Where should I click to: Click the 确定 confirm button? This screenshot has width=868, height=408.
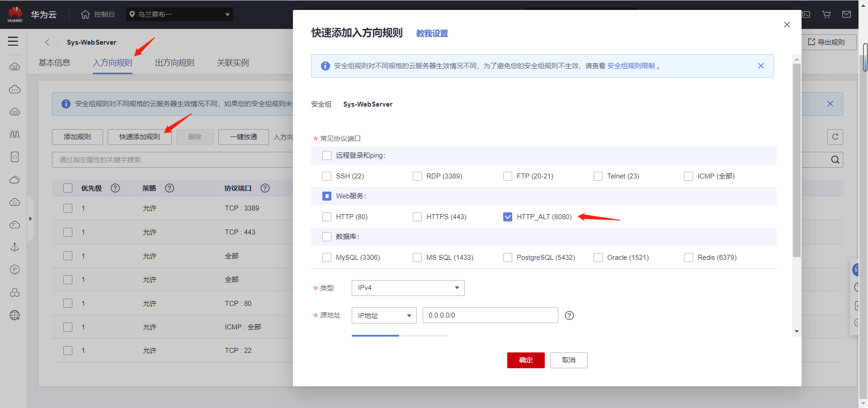[526, 360]
